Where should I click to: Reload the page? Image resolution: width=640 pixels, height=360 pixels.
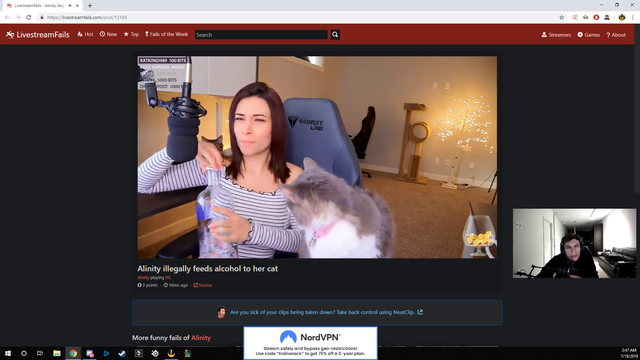29,17
